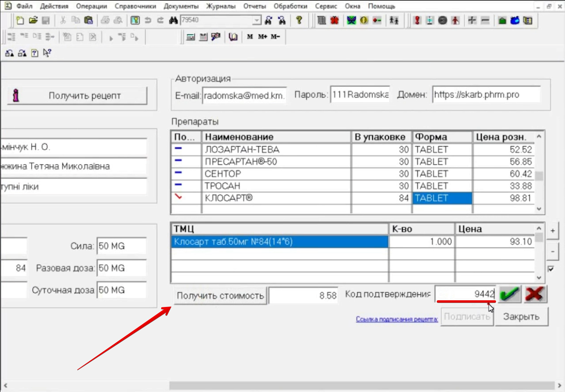Click the Получить стоимость button
The width and height of the screenshot is (565, 392).
(x=220, y=296)
